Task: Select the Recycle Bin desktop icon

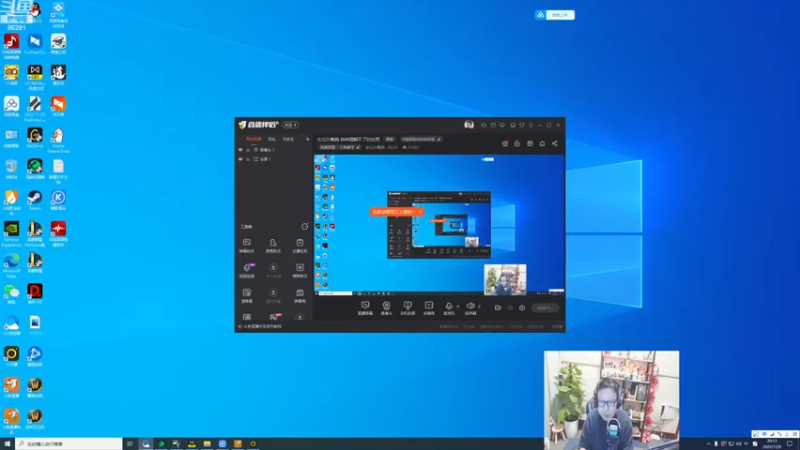Action: pos(11,168)
